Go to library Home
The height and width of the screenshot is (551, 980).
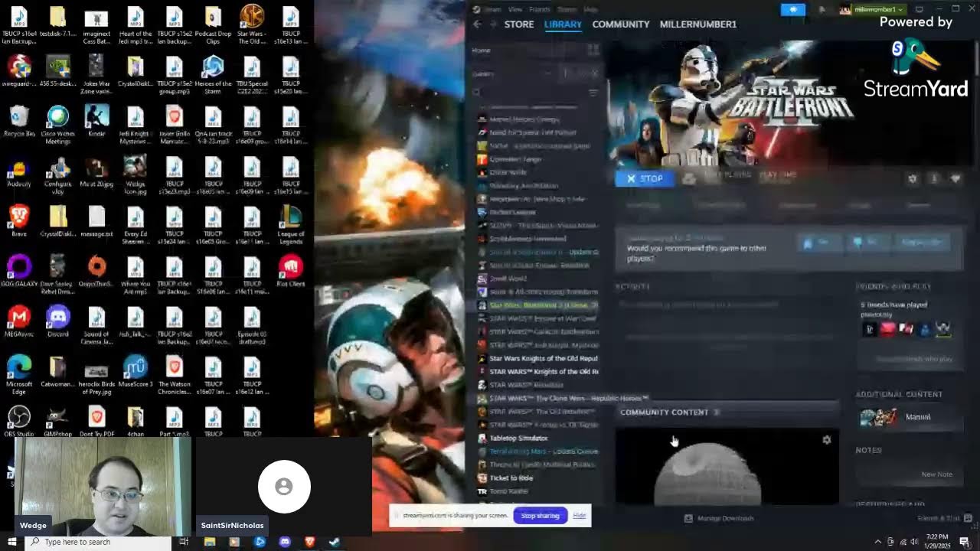click(481, 51)
